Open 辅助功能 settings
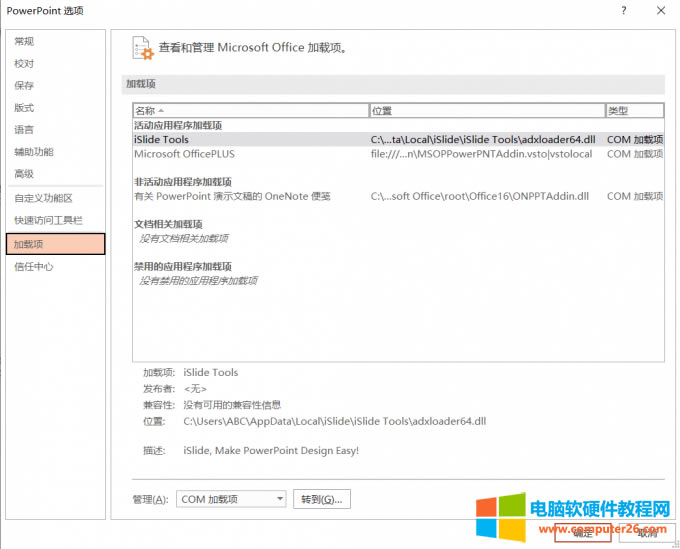 click(x=34, y=152)
